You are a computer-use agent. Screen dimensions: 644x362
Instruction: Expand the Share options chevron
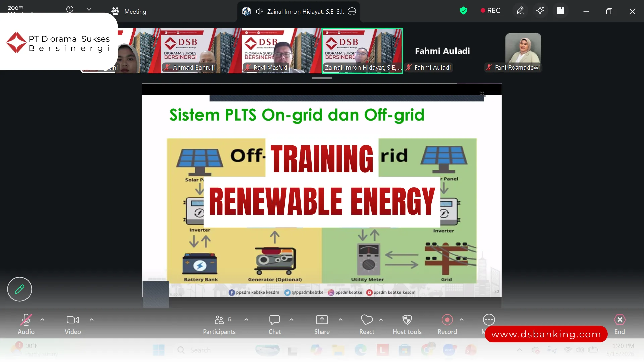[341, 320]
